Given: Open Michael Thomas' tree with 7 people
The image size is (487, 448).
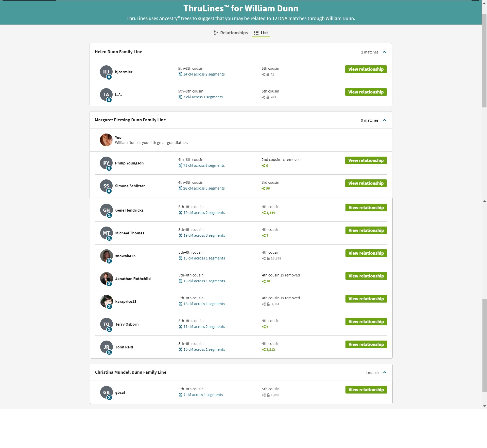Looking at the screenshot, I should coord(265,236).
